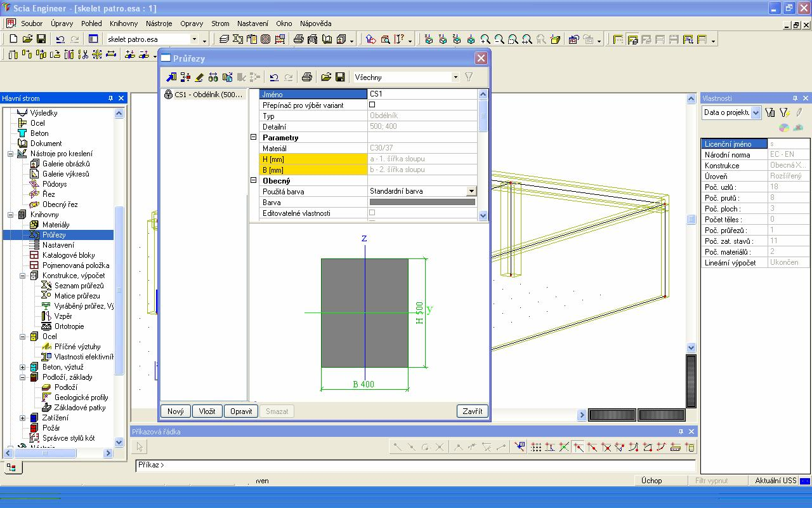Screen dimensions: 812x508
Task: Click the Nový button
Action: point(176,411)
